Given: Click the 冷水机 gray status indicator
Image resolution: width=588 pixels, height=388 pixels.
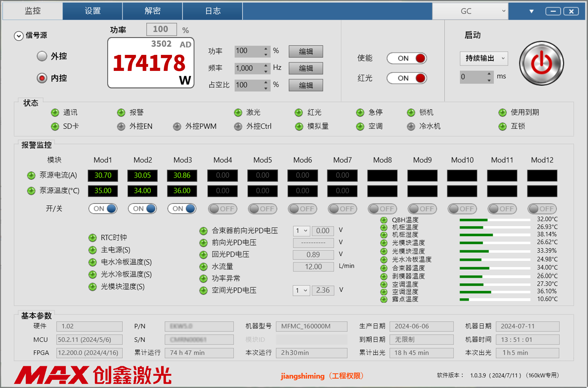Looking at the screenshot, I should click(411, 127).
